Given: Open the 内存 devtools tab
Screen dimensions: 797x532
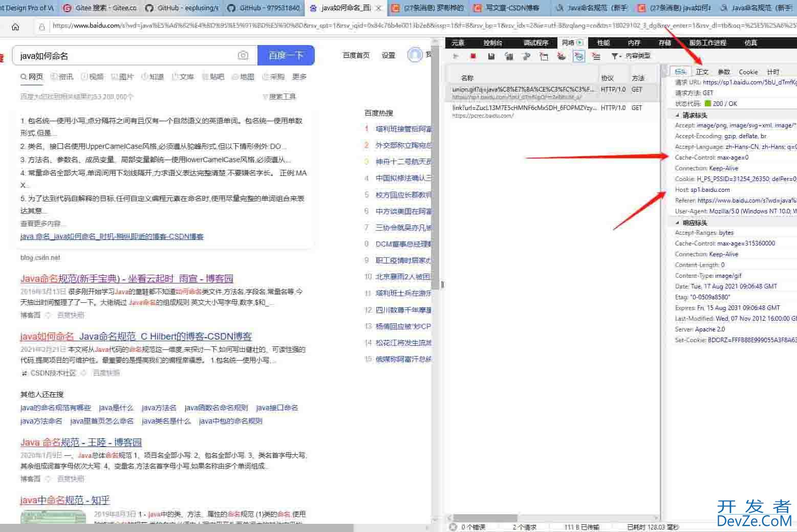Looking at the screenshot, I should point(634,43).
